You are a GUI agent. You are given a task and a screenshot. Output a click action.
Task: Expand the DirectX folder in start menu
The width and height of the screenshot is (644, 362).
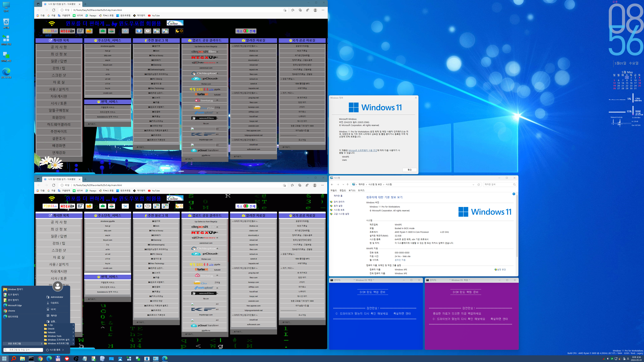point(59,329)
